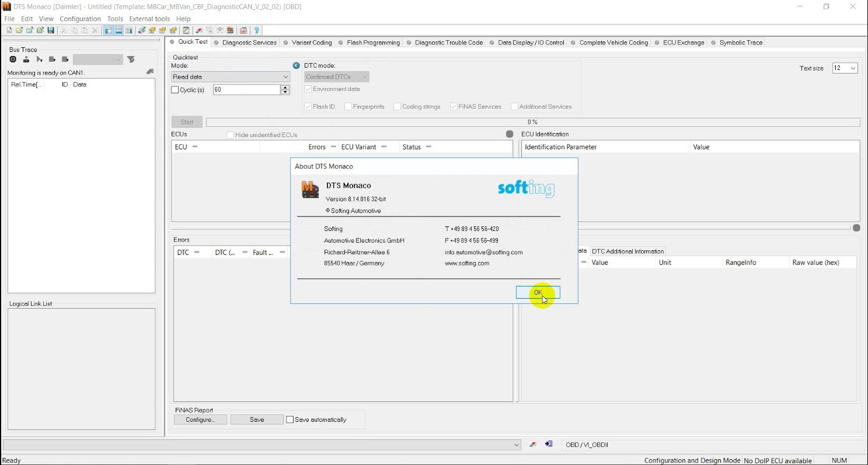Open the Confirmed DTCs dropdown
This screenshot has width=868, height=465.
point(336,77)
